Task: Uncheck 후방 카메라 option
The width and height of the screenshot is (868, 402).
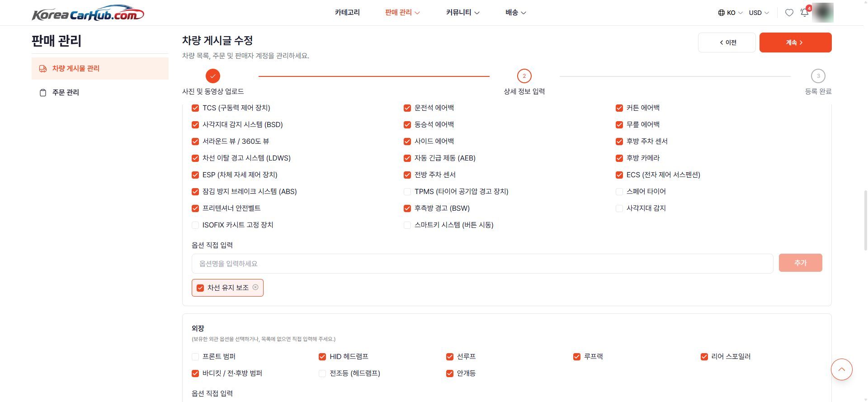Action: [x=619, y=158]
